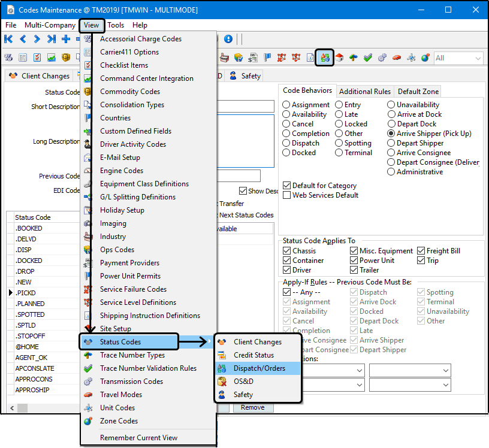The image size is (489, 448).
Task: Click the Travel Modes car toolbar icon
Action: [396, 57]
